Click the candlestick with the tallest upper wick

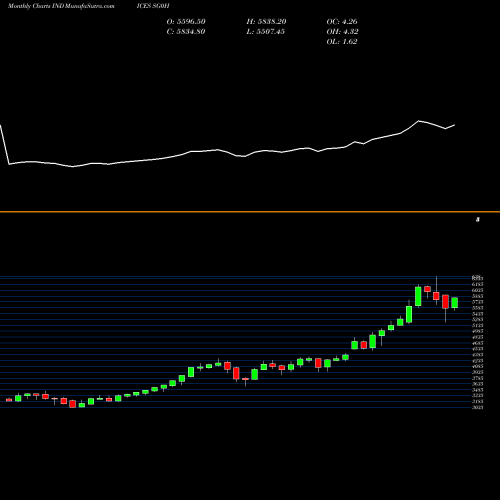(x=436, y=296)
